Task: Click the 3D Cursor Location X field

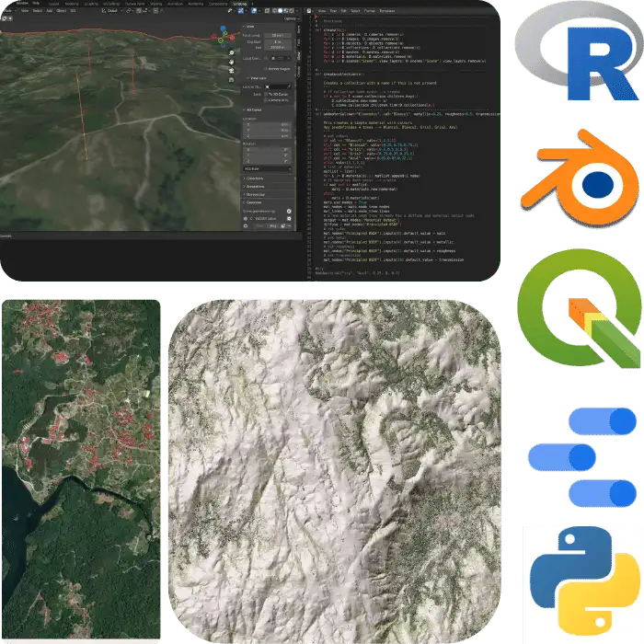Action: tap(267, 125)
